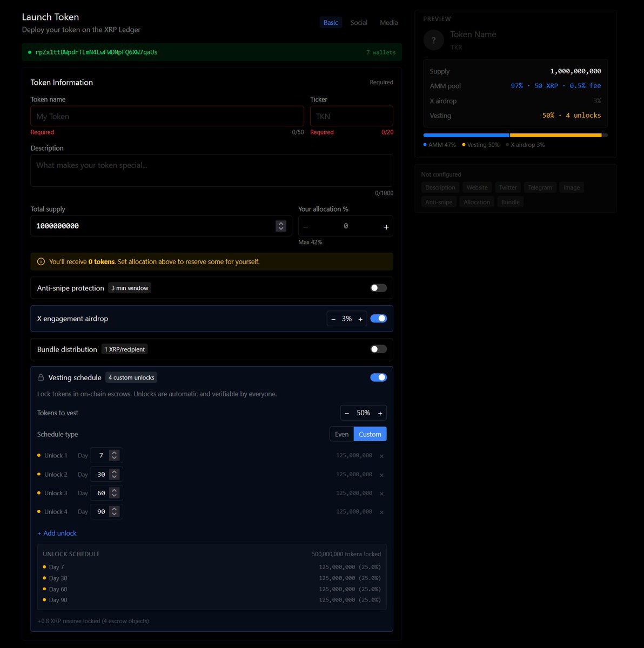This screenshot has width=644, height=648.
Task: Remove Unlock 2 with its X icon
Action: pos(381,475)
